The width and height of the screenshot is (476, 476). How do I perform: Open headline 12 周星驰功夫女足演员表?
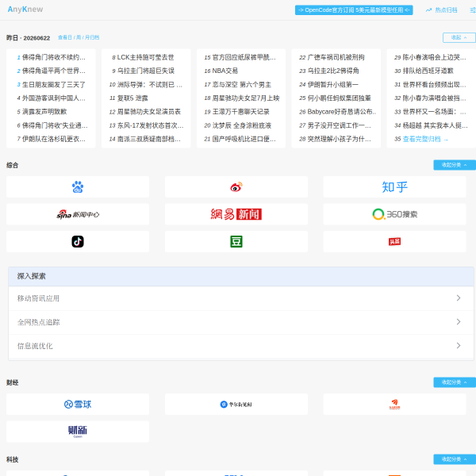coord(149,112)
